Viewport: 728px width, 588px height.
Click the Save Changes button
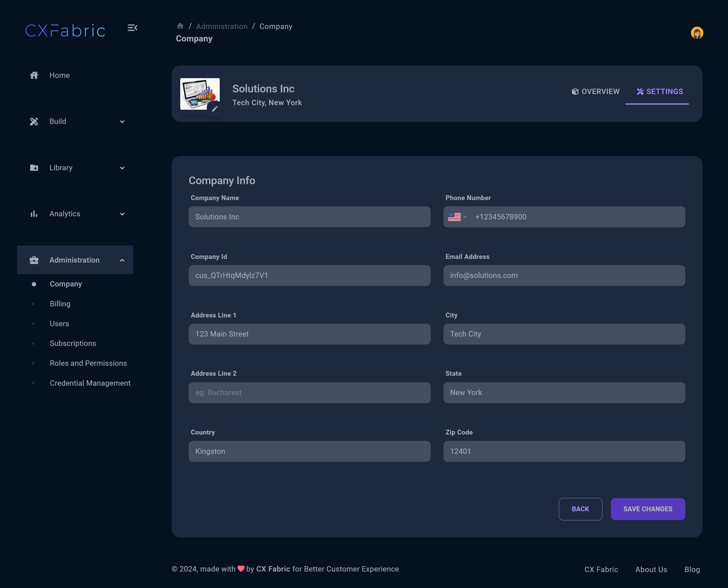point(647,509)
